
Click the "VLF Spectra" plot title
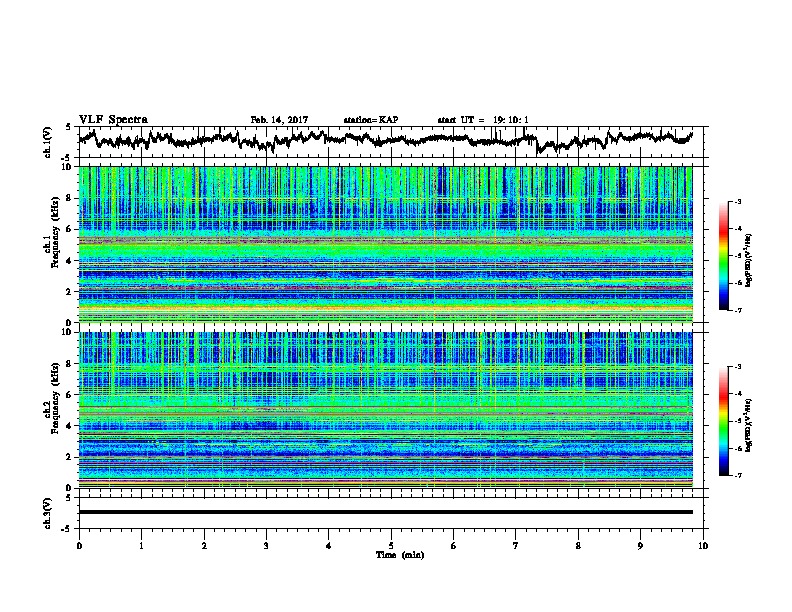[x=113, y=120]
